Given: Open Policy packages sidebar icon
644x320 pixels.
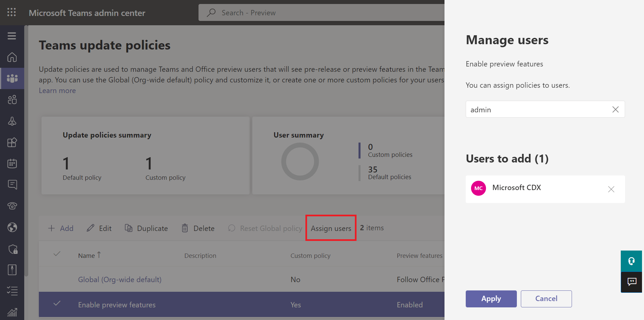Looking at the screenshot, I should (x=12, y=270).
